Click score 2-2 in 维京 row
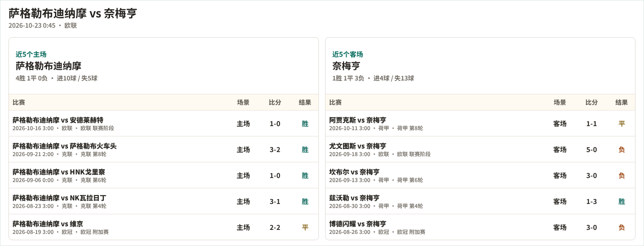The height and width of the screenshot is (246, 644). coord(275,227)
